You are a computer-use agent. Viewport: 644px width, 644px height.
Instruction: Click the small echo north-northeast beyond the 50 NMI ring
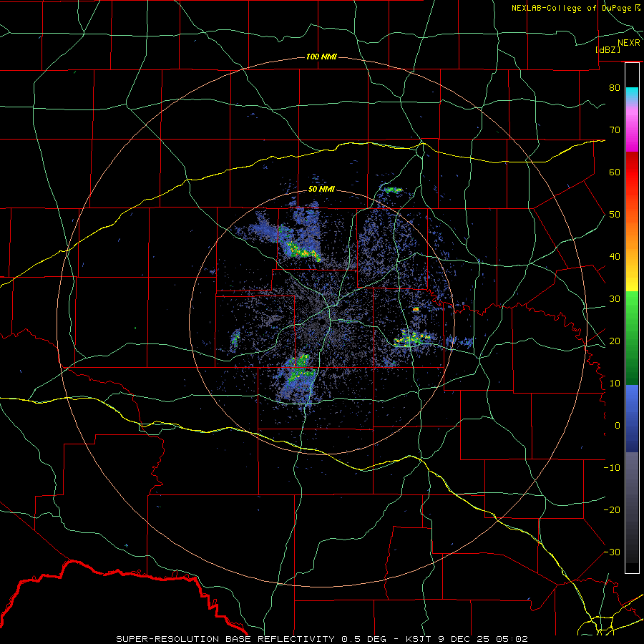pyautogui.click(x=393, y=190)
